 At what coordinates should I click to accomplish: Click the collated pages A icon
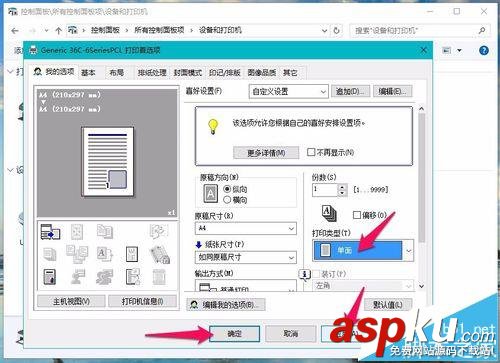[x=329, y=214]
